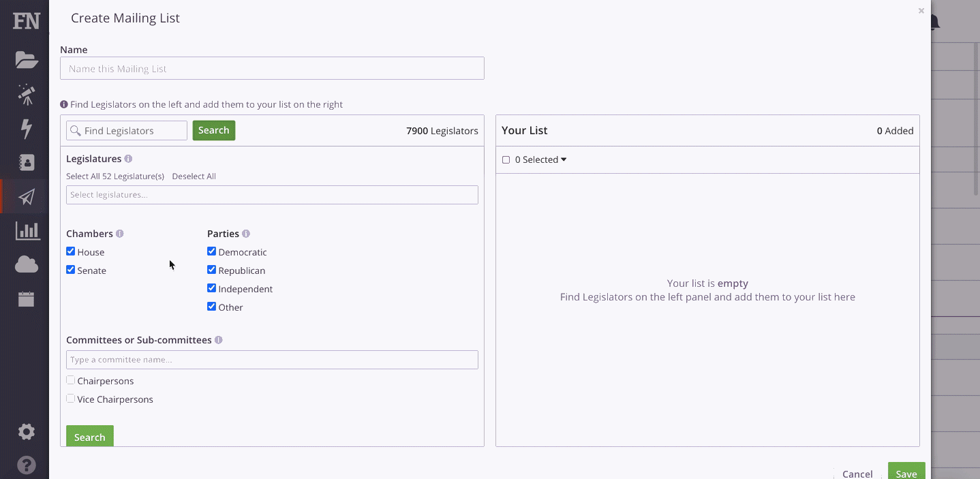This screenshot has height=479, width=980.
Task: Uncheck the Democratic party checkbox
Action: point(211,251)
